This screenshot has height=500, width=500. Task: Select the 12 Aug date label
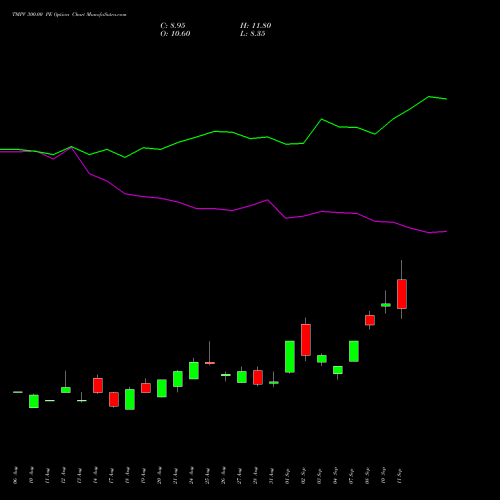[63, 475]
